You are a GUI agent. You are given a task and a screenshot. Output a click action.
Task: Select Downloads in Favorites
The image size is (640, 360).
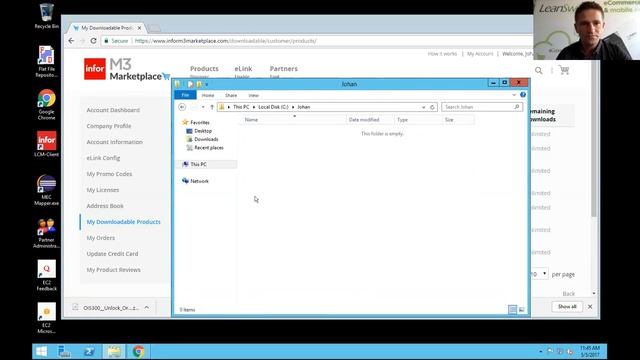pos(206,139)
